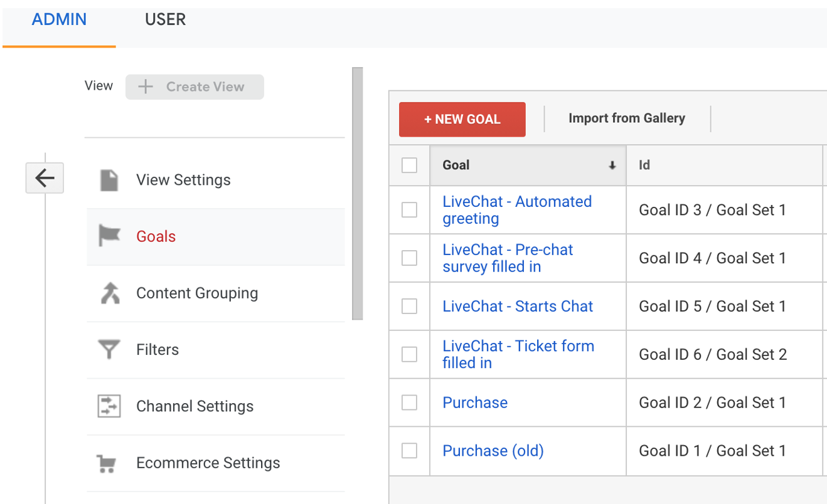Click the View Settings page icon
Screen dimensions: 827x504
tap(108, 179)
